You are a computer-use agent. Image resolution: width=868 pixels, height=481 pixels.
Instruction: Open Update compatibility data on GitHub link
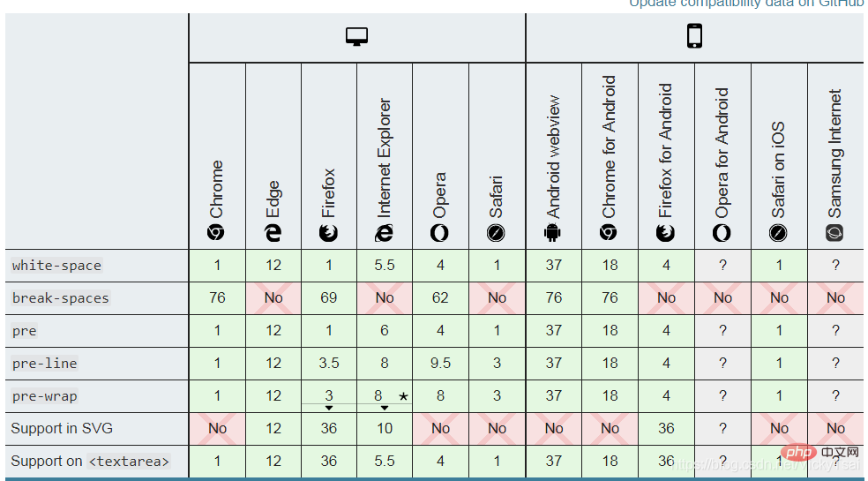coord(748,4)
